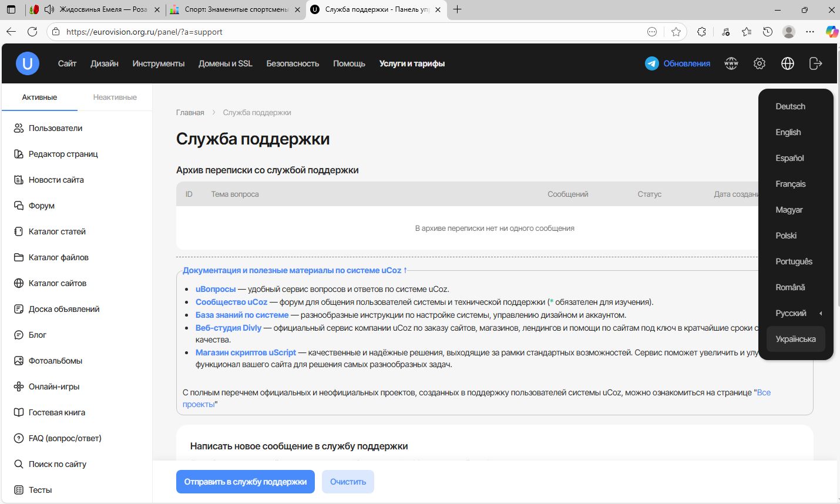Screen dimensions: 840x504
Task: Open the language globe icon
Action: 787,63
